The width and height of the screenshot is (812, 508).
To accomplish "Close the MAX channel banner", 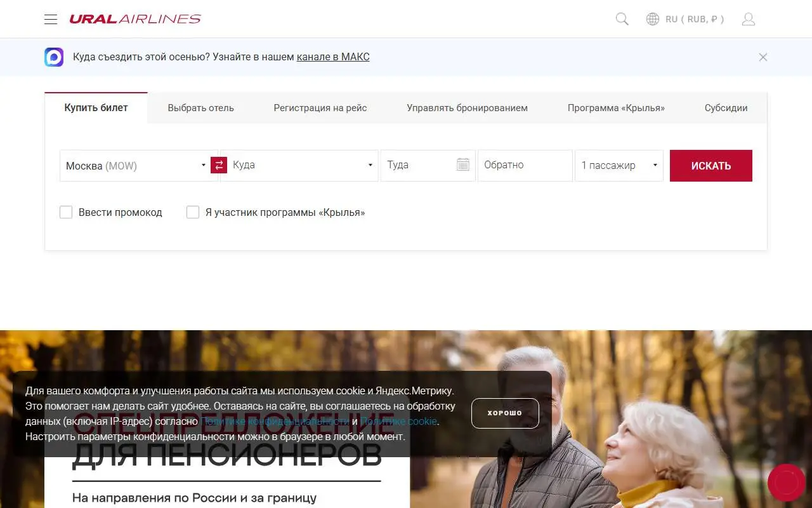I will (x=763, y=57).
